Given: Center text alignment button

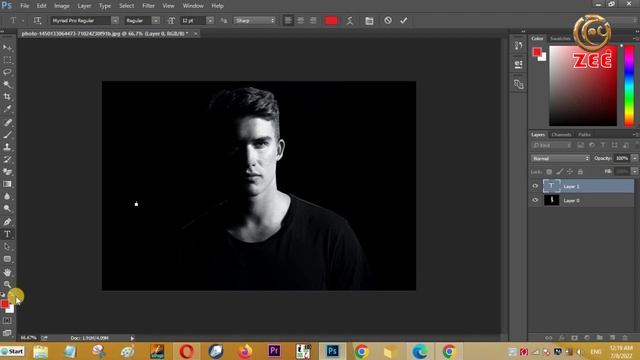Looking at the screenshot, I should tap(301, 20).
